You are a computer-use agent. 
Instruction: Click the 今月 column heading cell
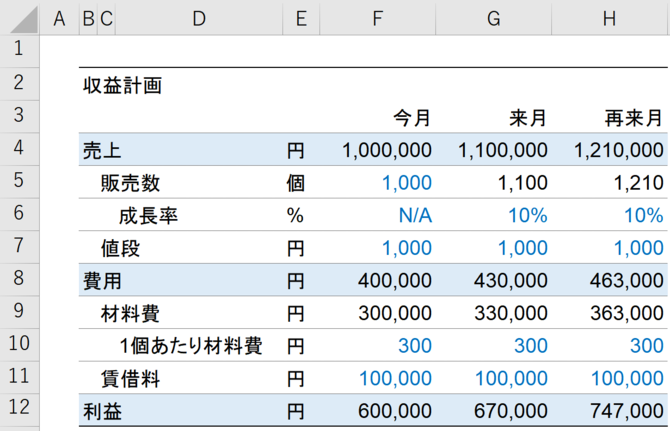point(377,117)
